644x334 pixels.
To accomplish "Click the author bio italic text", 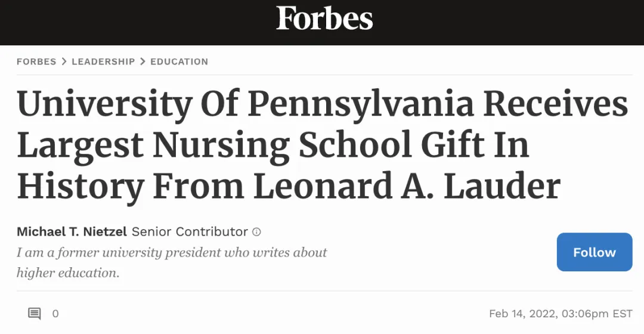I will point(172,252).
